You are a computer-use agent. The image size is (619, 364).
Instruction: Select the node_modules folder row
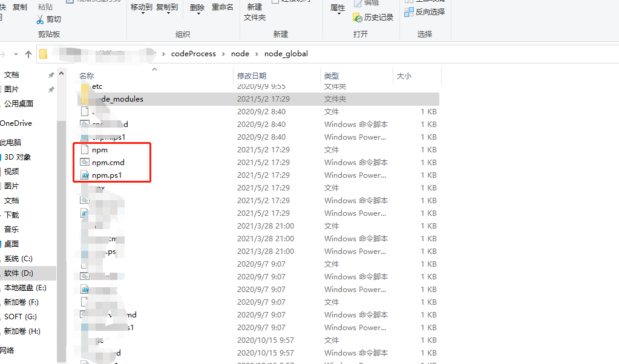[x=258, y=99]
